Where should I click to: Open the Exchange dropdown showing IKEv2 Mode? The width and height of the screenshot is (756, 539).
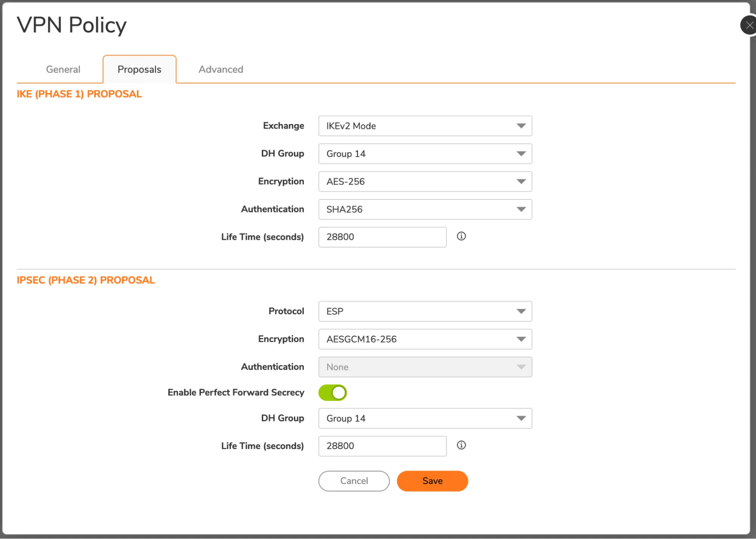(x=425, y=126)
